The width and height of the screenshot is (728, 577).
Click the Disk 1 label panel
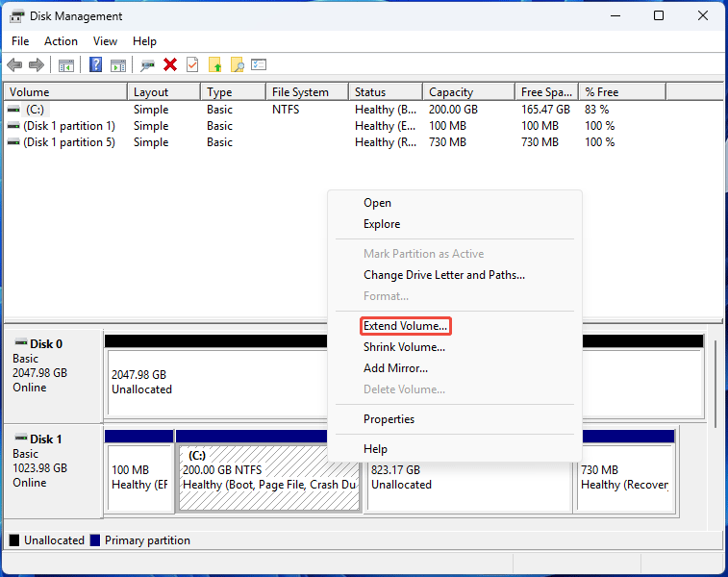53,470
